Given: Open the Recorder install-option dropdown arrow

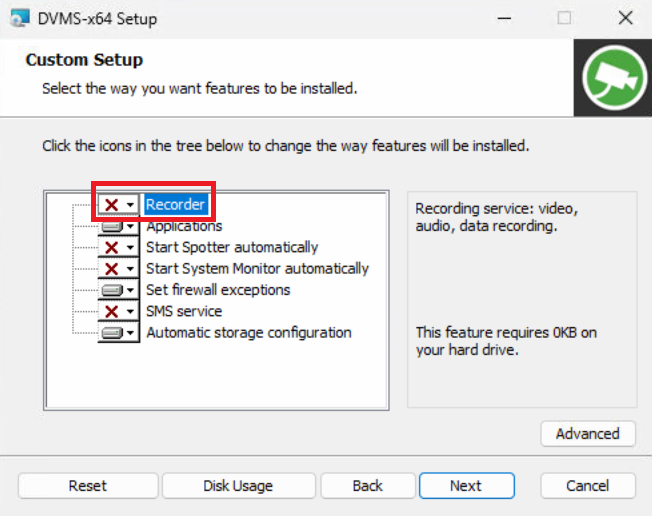Looking at the screenshot, I should tap(130, 205).
